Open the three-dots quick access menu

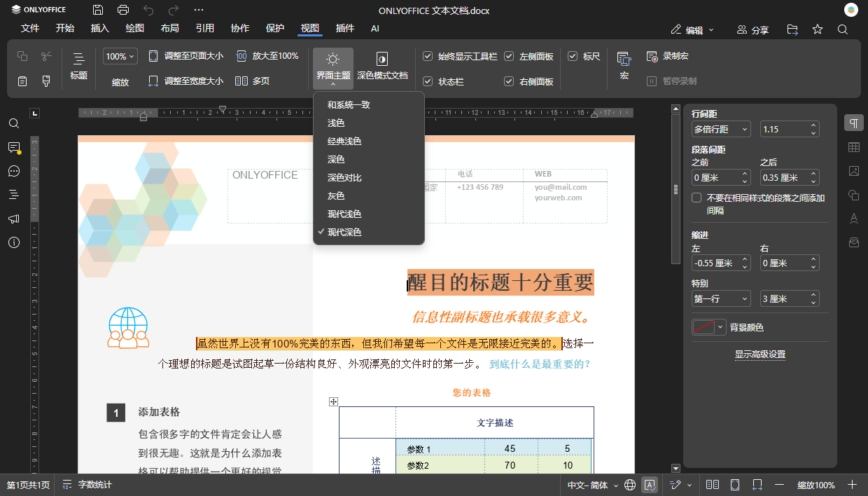pyautogui.click(x=199, y=10)
